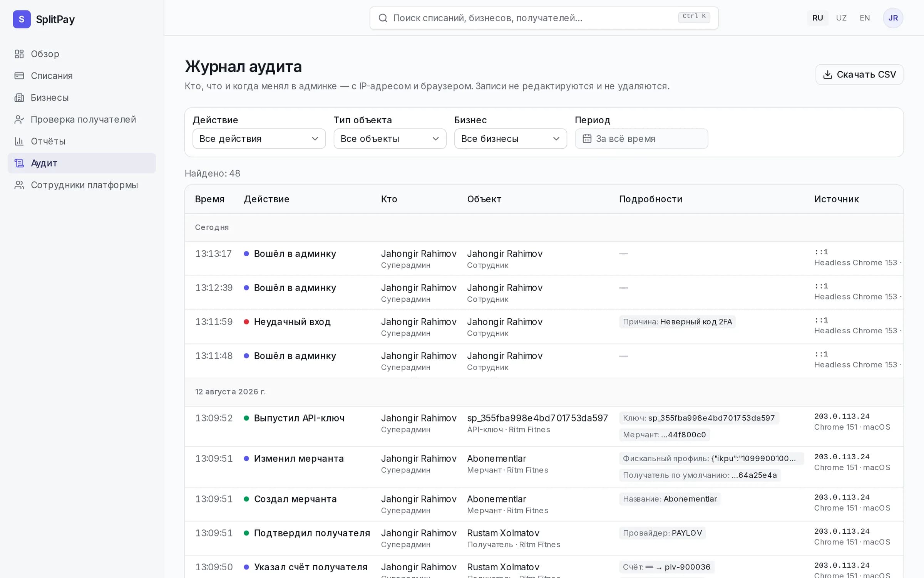Click the Отчёты bar chart icon
Image resolution: width=924 pixels, height=578 pixels.
[19, 141]
